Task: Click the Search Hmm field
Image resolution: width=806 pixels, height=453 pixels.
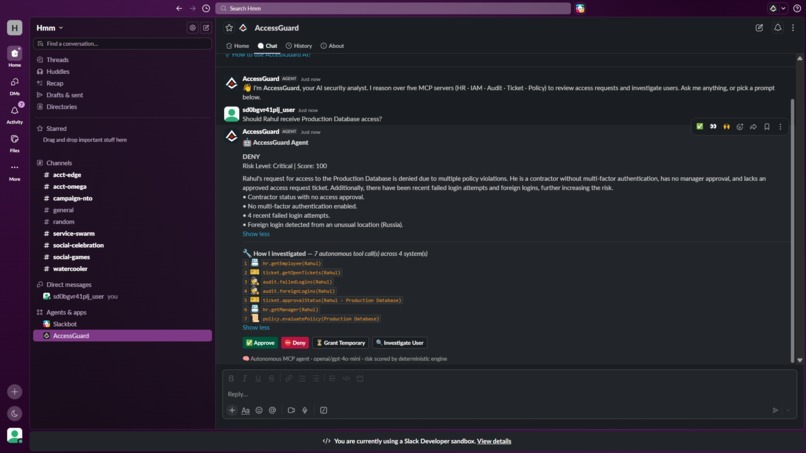Action: [393, 8]
